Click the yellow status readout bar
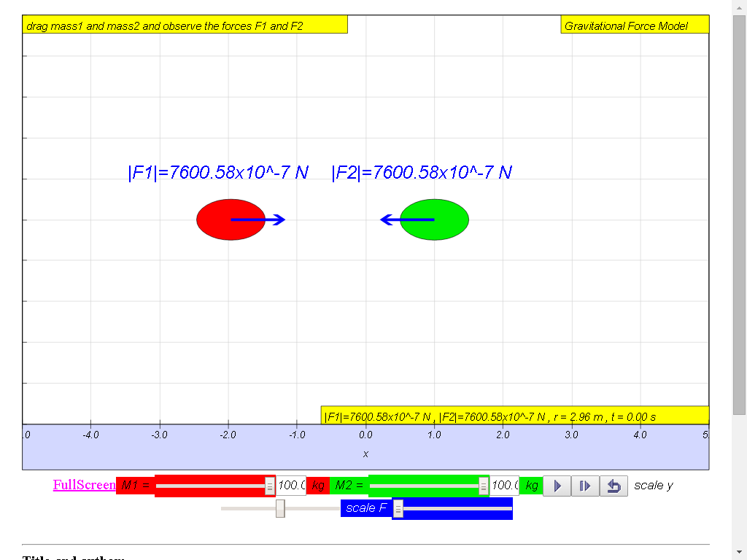This screenshot has width=747, height=560. 515,415
